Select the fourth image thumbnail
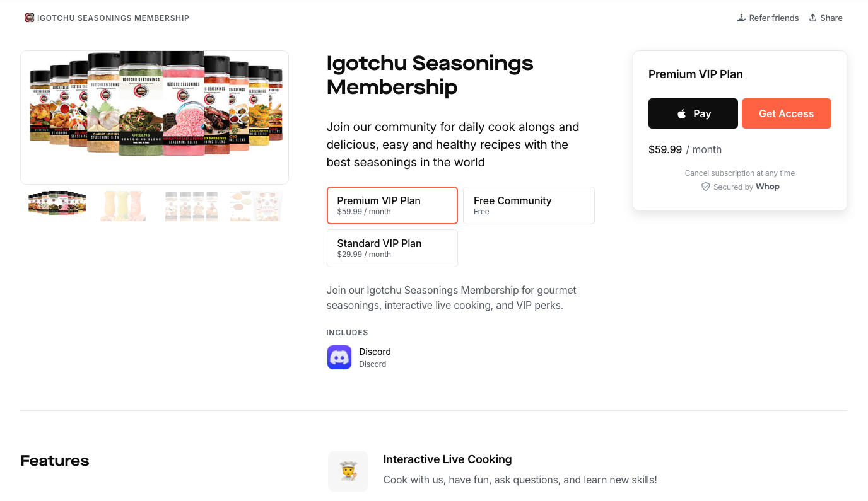Image resolution: width=868 pixels, height=501 pixels. (255, 205)
